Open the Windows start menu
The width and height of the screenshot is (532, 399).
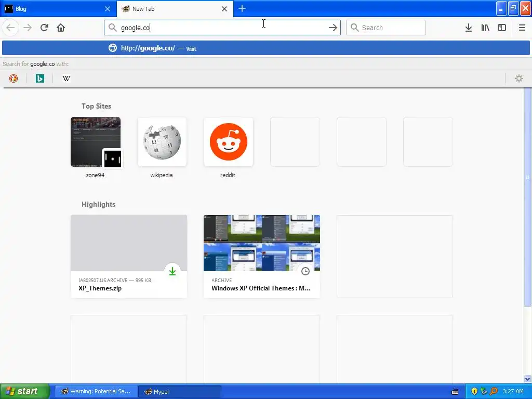(x=25, y=391)
